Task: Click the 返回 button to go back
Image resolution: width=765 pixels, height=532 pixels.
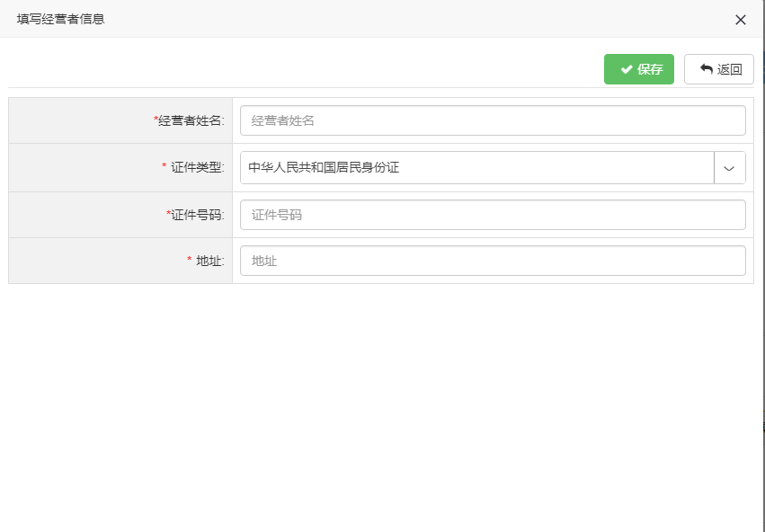Action: click(x=719, y=69)
